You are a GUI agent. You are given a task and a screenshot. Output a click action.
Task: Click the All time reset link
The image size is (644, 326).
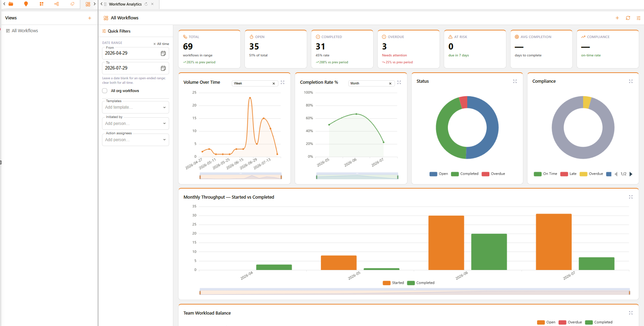point(161,44)
